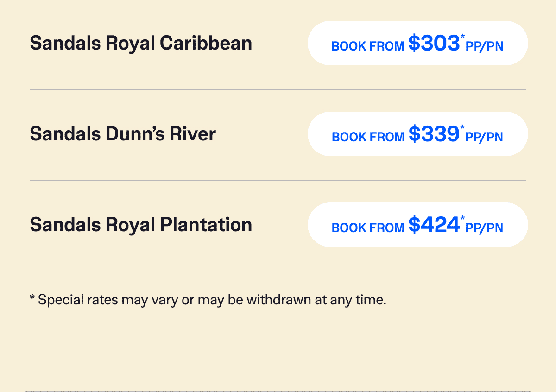The height and width of the screenshot is (392, 556).
Task: Click the $303 price figure
Action: click(x=434, y=43)
